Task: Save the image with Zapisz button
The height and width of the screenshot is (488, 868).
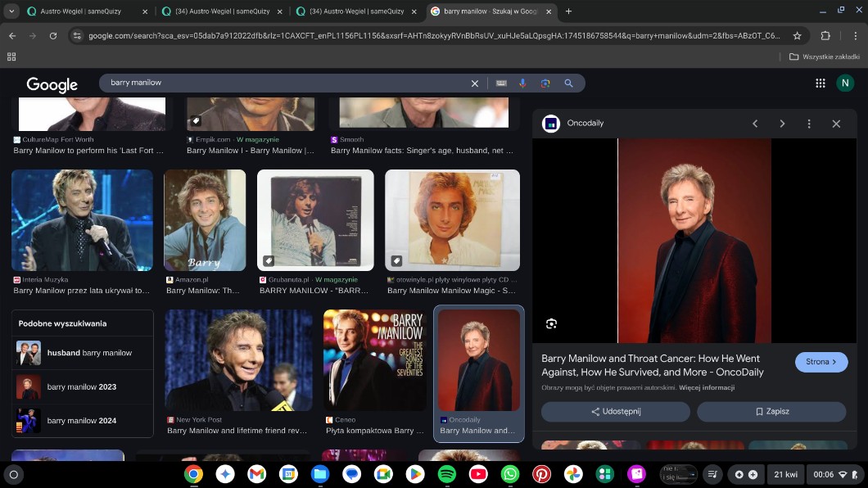Action: pos(771,411)
